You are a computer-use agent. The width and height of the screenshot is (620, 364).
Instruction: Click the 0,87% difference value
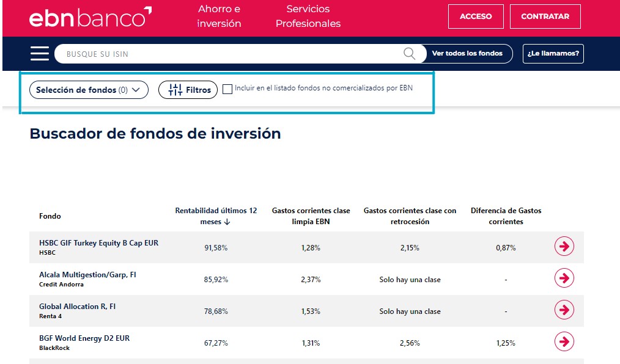click(x=506, y=248)
